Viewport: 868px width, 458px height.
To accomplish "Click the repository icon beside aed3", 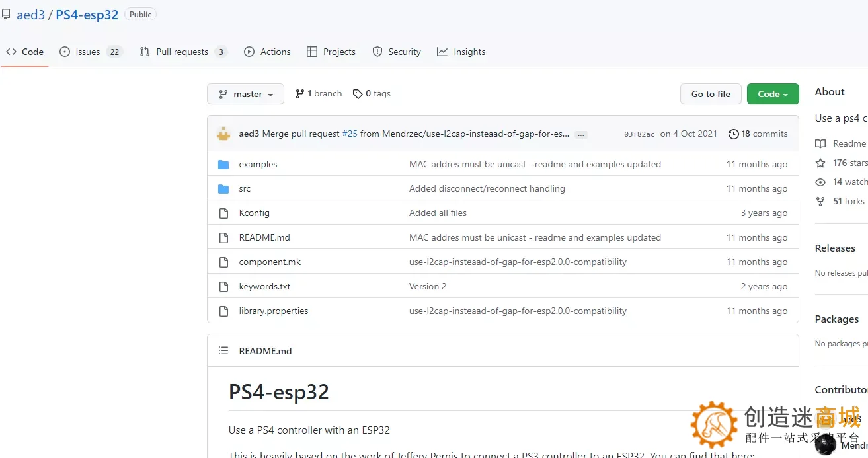I will click(6, 14).
